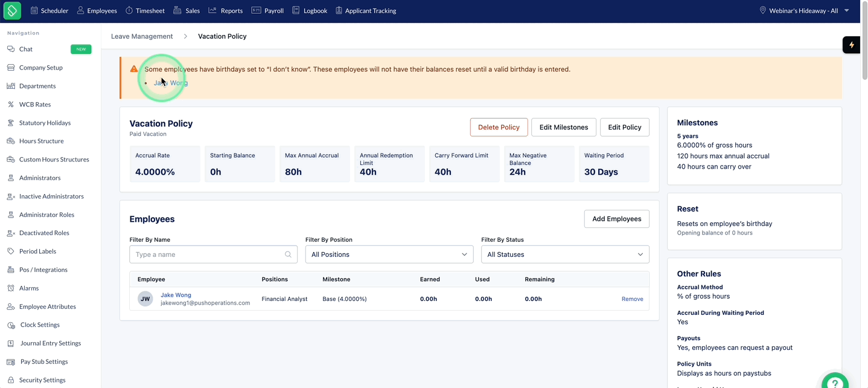The height and width of the screenshot is (388, 868).
Task: Open Applicant Tracking in top bar
Action: tap(366, 10)
